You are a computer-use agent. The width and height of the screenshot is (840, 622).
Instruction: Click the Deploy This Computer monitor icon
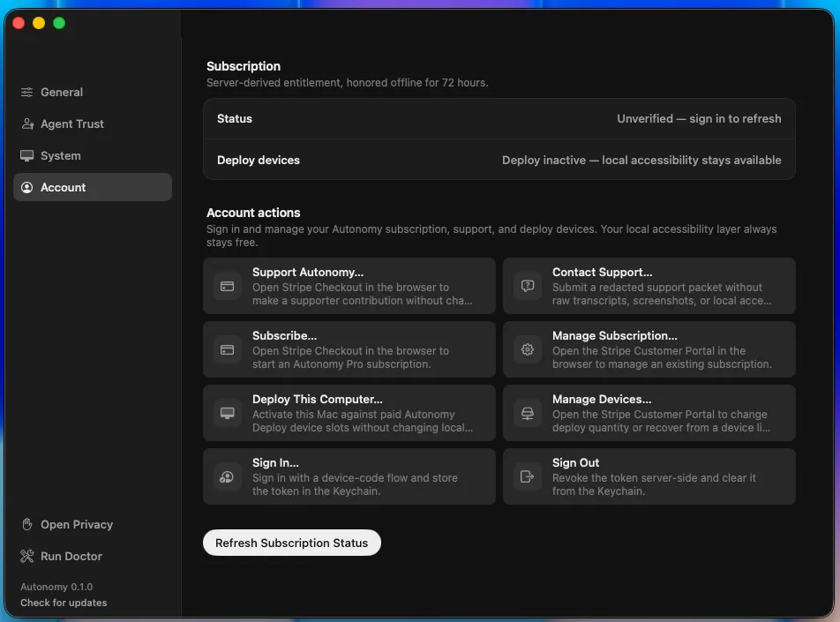click(227, 413)
